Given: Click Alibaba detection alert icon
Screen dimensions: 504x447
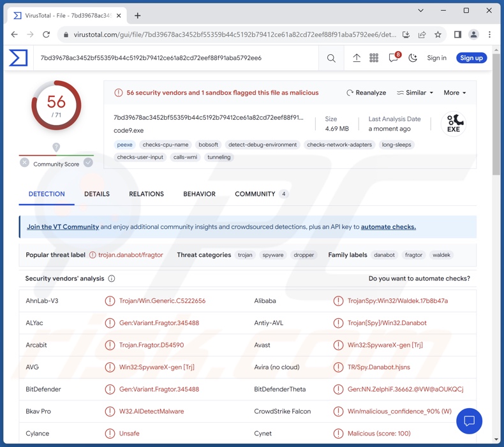Looking at the screenshot, I should pos(338,301).
